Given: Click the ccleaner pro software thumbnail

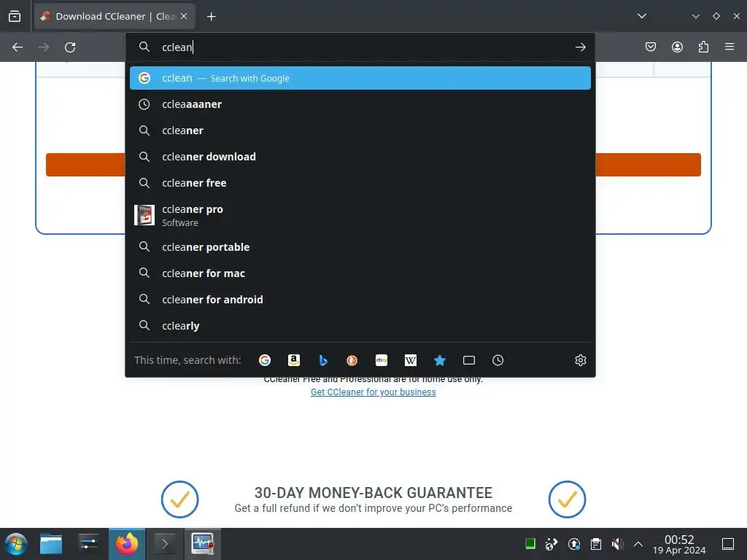Looking at the screenshot, I should [x=144, y=215].
